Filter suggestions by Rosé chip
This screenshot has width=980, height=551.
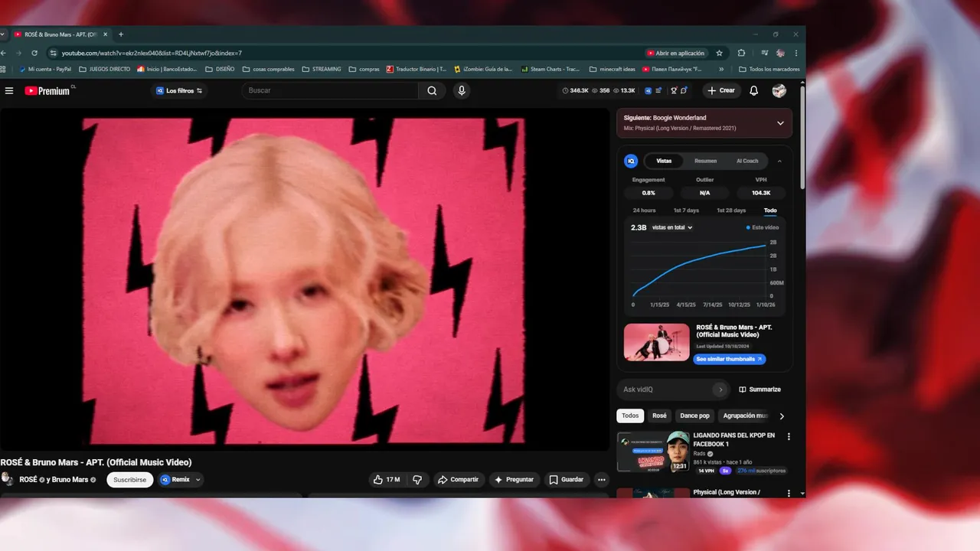pos(659,416)
